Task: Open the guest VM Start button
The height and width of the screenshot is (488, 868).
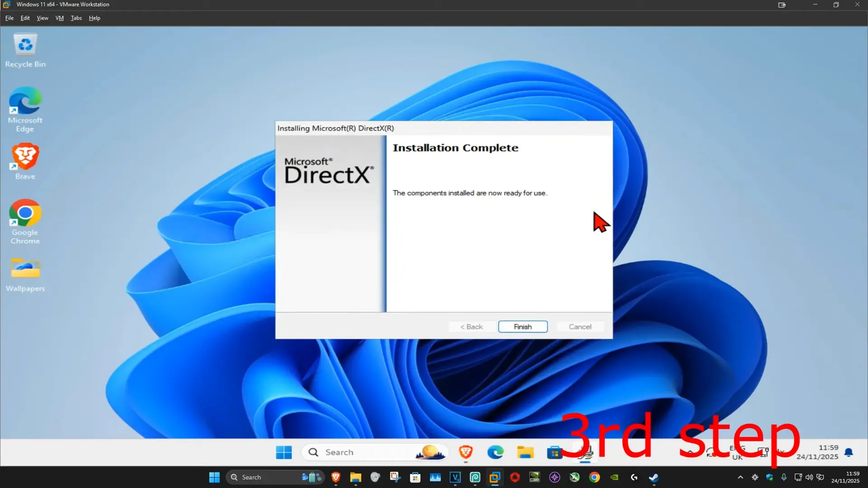Action: tap(284, 452)
